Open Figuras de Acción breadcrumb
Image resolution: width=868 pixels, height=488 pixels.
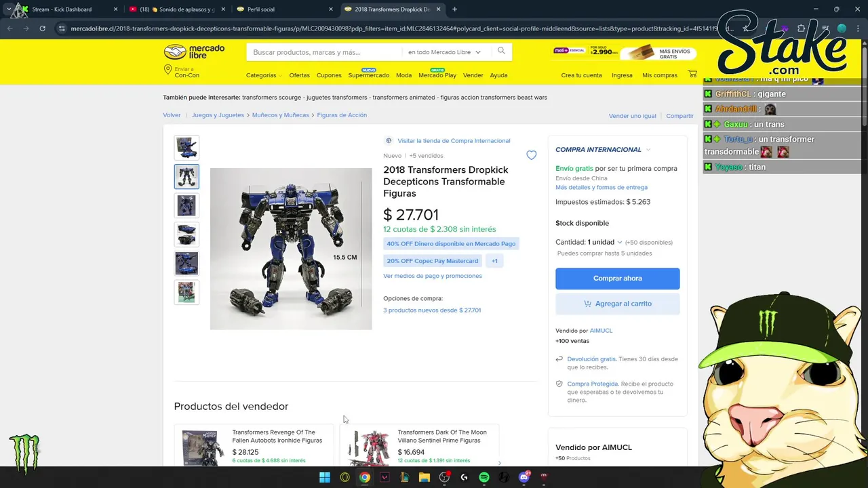tap(342, 115)
